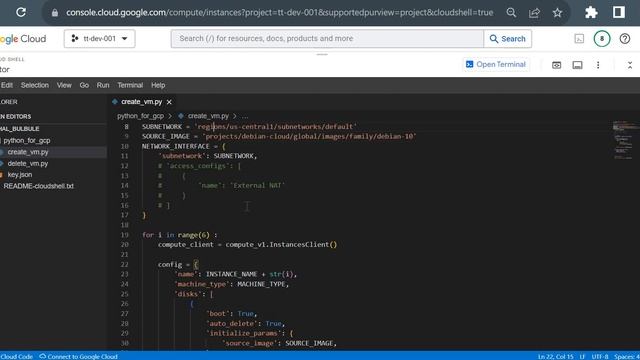Click Connect to Google Cloud
Screen dimensions: 640x360
[78, 356]
